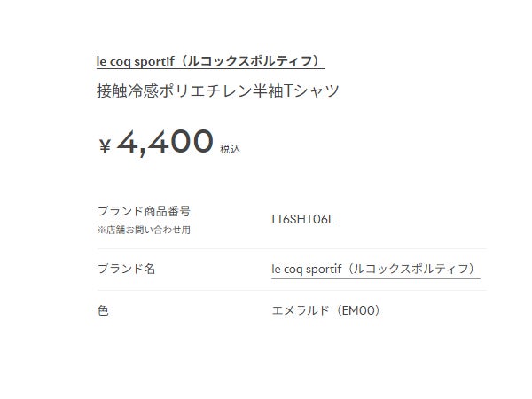Click the 4,400 price amount

point(165,142)
